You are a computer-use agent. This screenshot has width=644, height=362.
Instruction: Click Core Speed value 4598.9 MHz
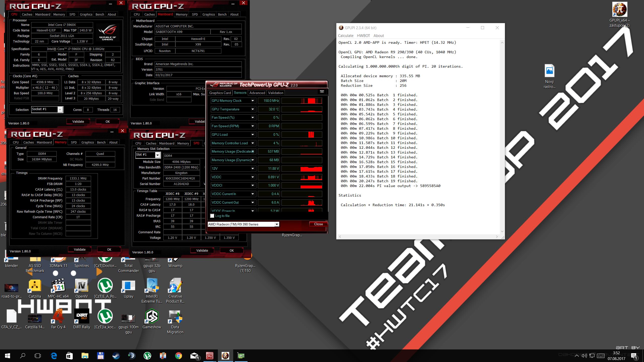[45, 82]
